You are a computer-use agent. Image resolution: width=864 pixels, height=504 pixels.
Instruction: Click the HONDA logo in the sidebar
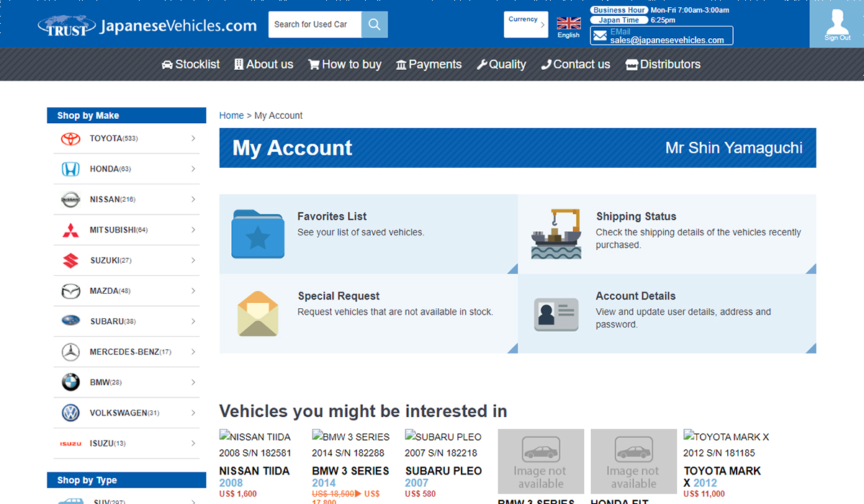(70, 168)
